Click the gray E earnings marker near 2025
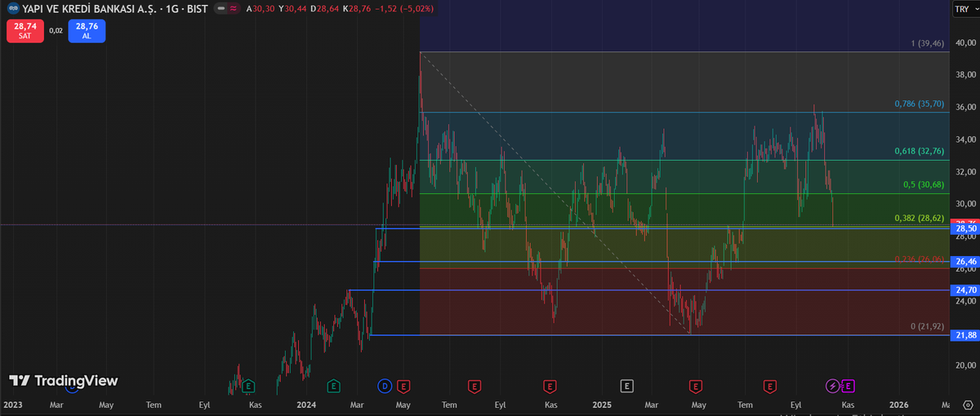This screenshot has width=980, height=416. tap(626, 385)
